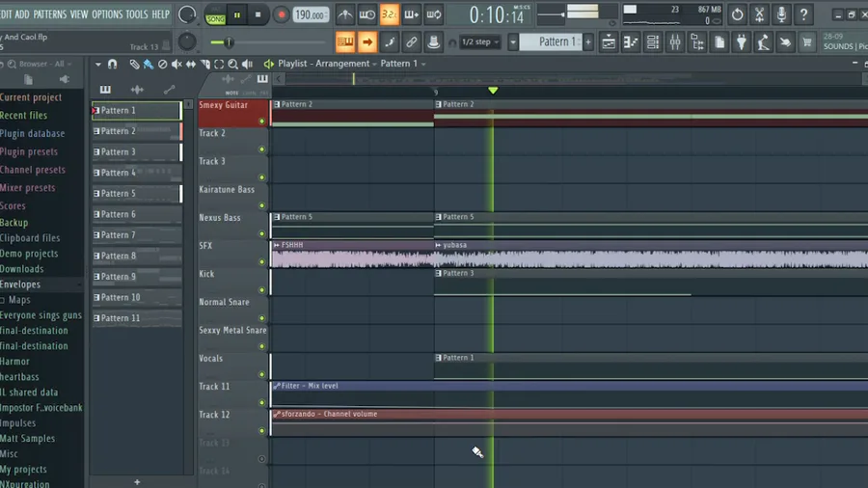Image resolution: width=868 pixels, height=488 pixels.
Task: Toggle mute LED on SFX track
Action: coord(261,262)
